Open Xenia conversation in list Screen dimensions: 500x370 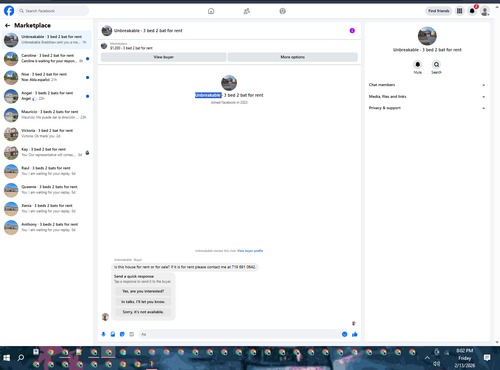pos(47,208)
